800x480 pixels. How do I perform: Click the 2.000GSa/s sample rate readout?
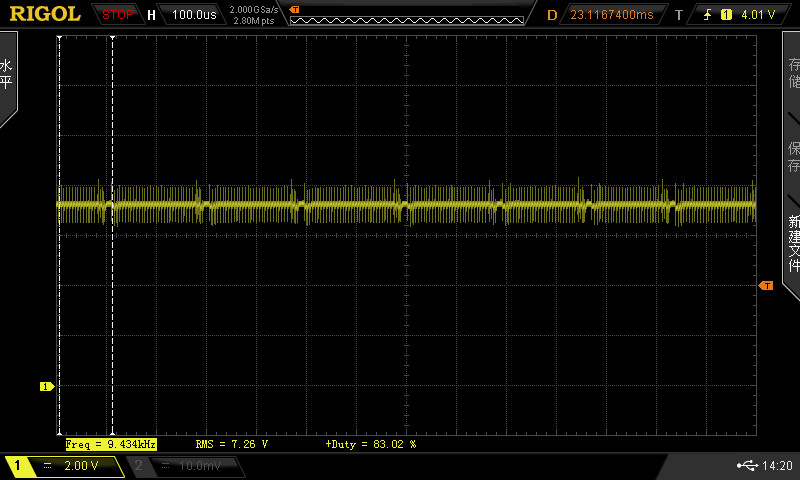pos(254,10)
